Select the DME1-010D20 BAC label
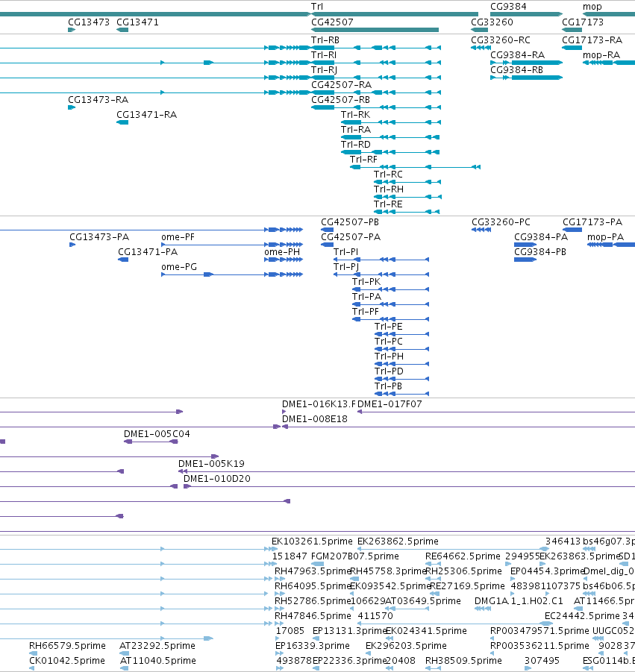635x672 pixels. (217, 479)
